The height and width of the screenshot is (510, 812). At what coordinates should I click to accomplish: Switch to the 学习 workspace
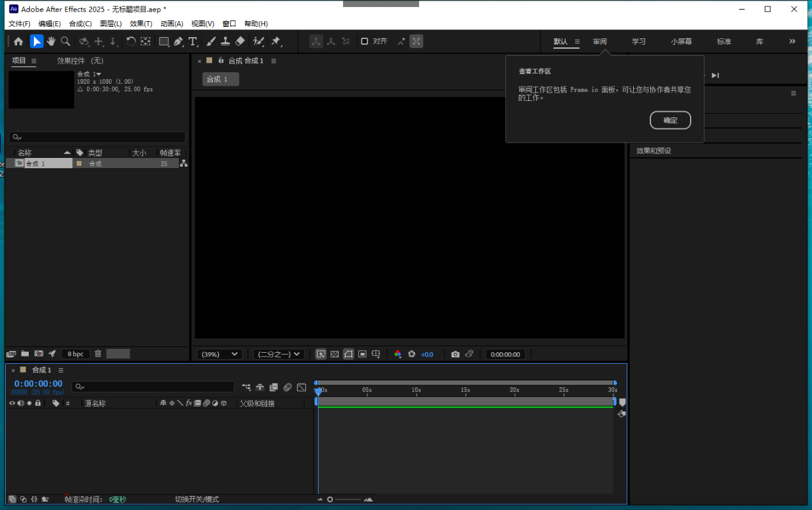[639, 42]
